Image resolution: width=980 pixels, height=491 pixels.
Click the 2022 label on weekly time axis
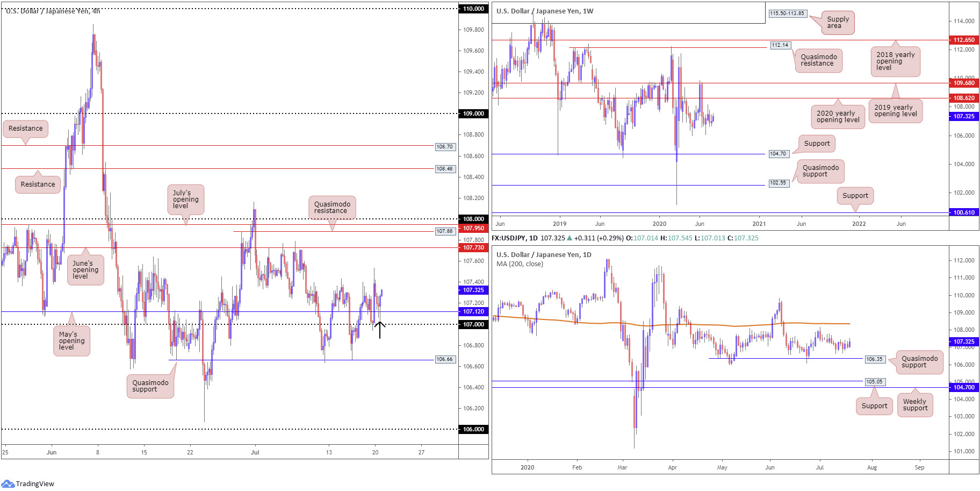click(859, 224)
